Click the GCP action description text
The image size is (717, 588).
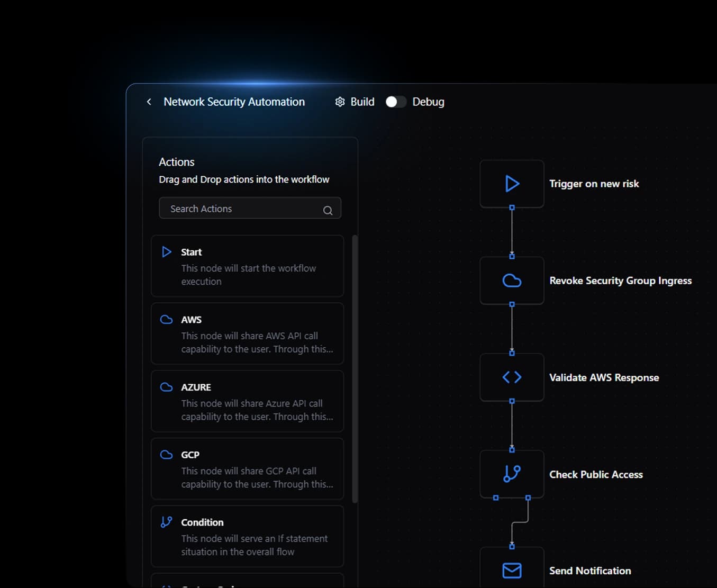pyautogui.click(x=257, y=477)
